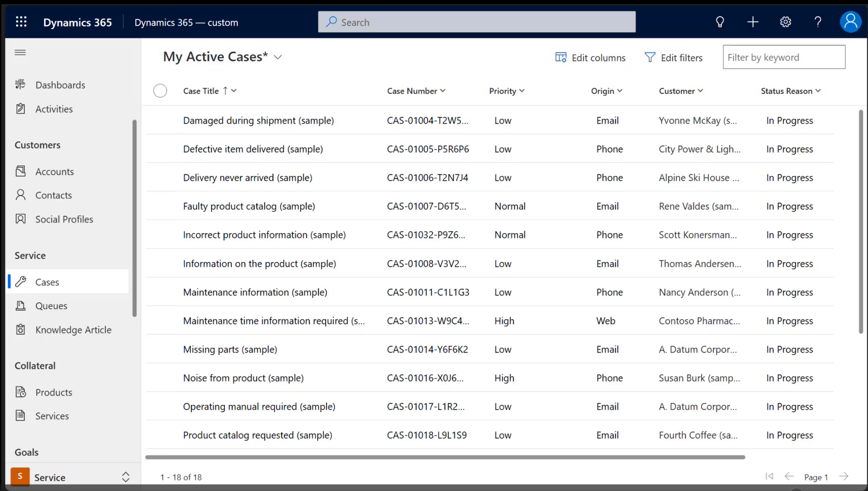Select the case list checkbox
This screenshot has height=491, width=868.
[x=160, y=91]
